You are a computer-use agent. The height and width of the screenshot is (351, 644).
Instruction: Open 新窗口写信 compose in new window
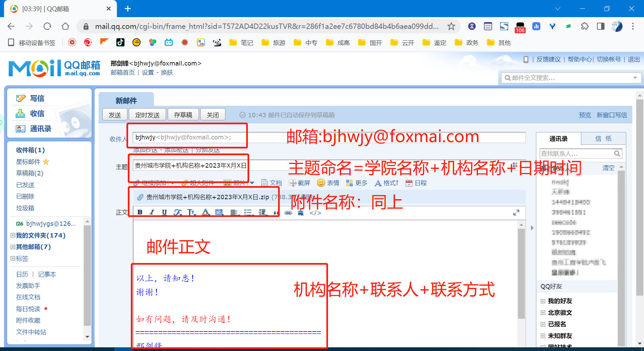[x=612, y=115]
